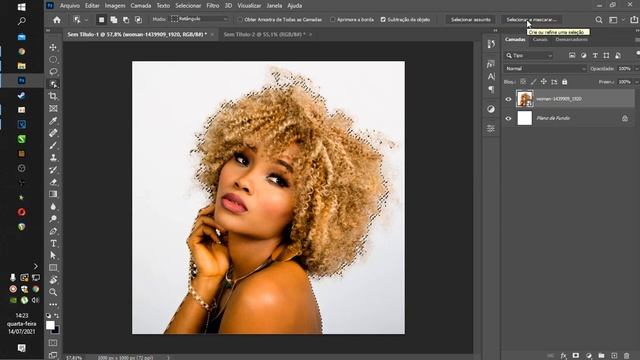Open the Filtro menu
The image size is (640, 360).
pos(212,6)
